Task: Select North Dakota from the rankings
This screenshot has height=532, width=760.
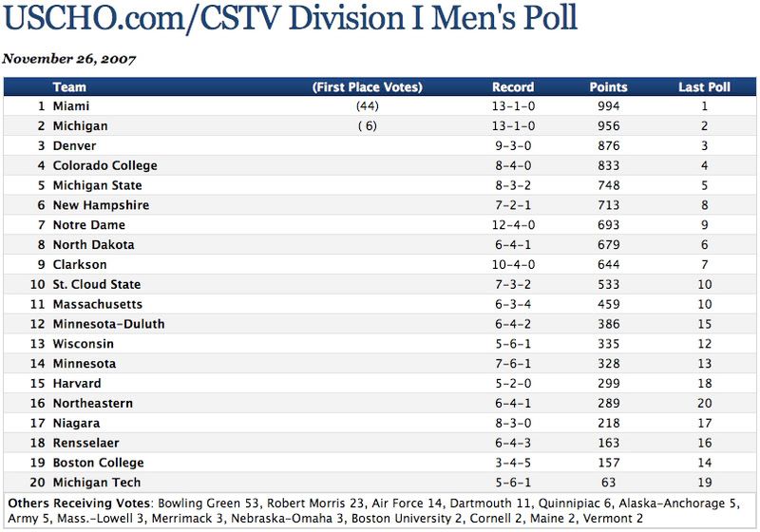Action: pyautogui.click(x=93, y=245)
